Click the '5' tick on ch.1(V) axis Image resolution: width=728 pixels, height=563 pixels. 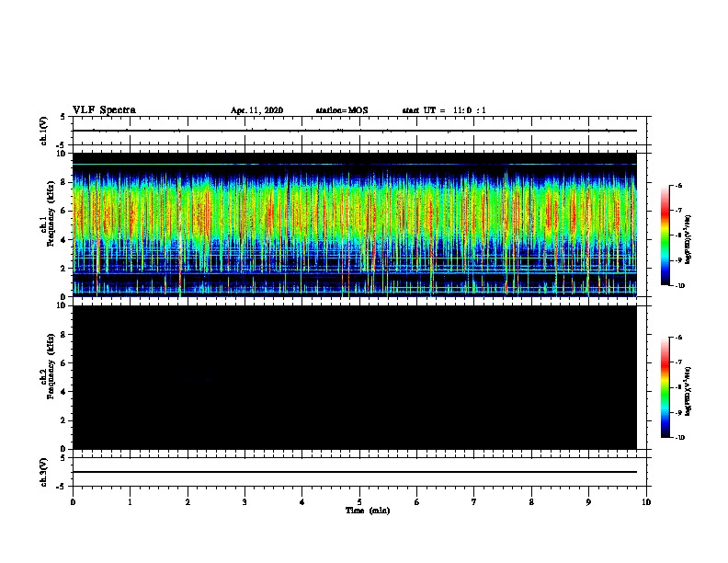point(63,117)
